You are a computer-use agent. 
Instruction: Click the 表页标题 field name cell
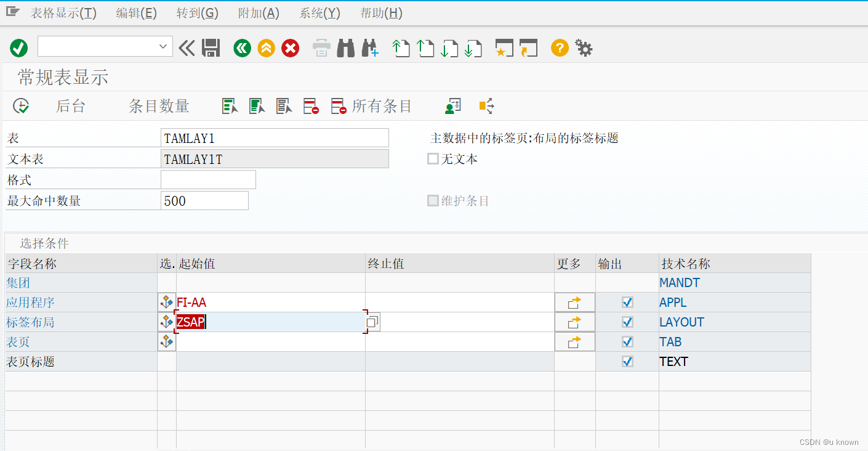(x=81, y=362)
